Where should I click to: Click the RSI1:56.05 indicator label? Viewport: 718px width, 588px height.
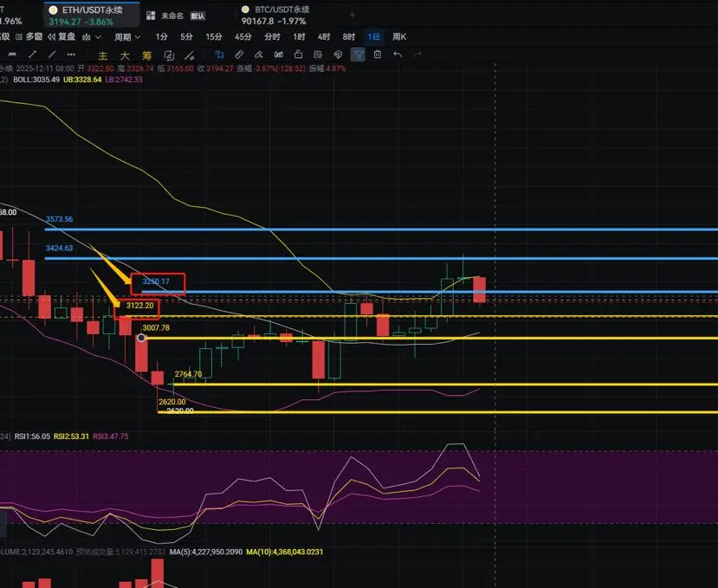point(32,436)
